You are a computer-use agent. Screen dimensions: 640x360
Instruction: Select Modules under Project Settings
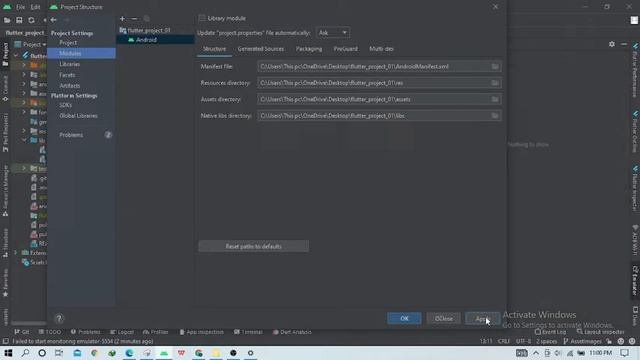point(81,53)
